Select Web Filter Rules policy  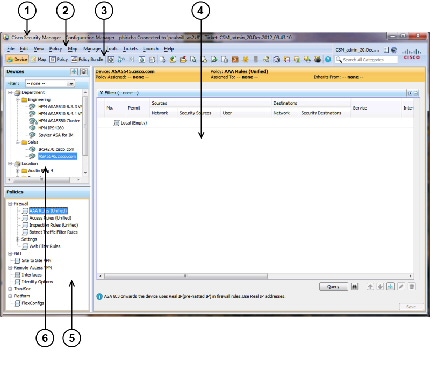45,246
